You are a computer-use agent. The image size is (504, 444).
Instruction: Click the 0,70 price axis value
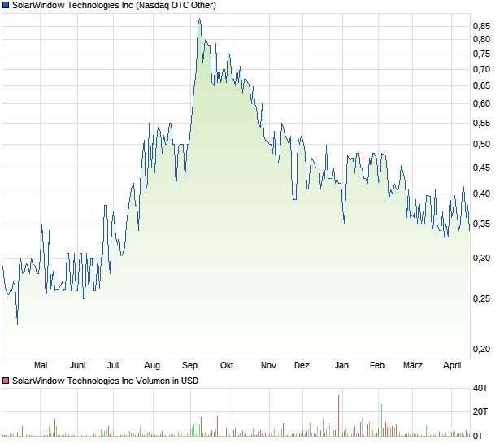tap(481, 69)
